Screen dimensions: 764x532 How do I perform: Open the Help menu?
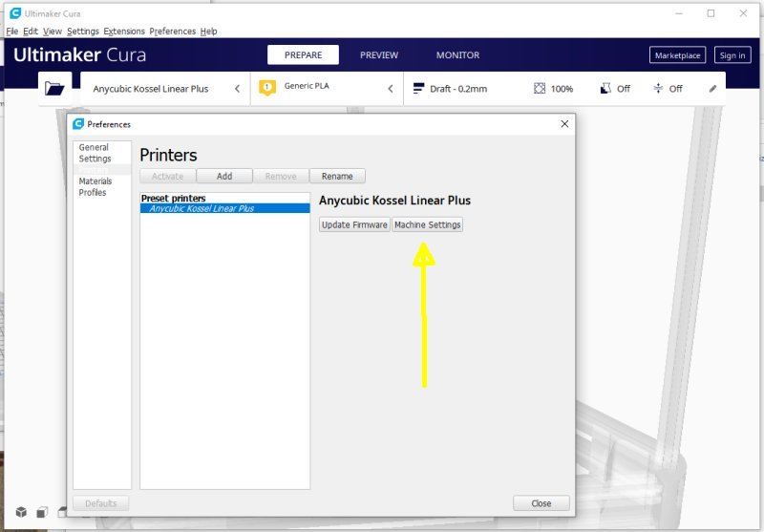click(x=208, y=32)
